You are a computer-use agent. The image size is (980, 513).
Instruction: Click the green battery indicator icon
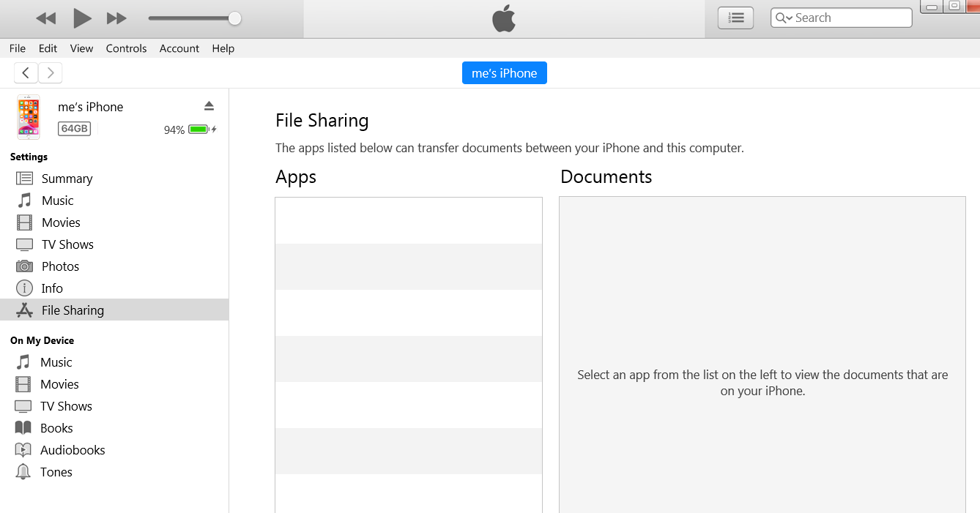pos(198,130)
